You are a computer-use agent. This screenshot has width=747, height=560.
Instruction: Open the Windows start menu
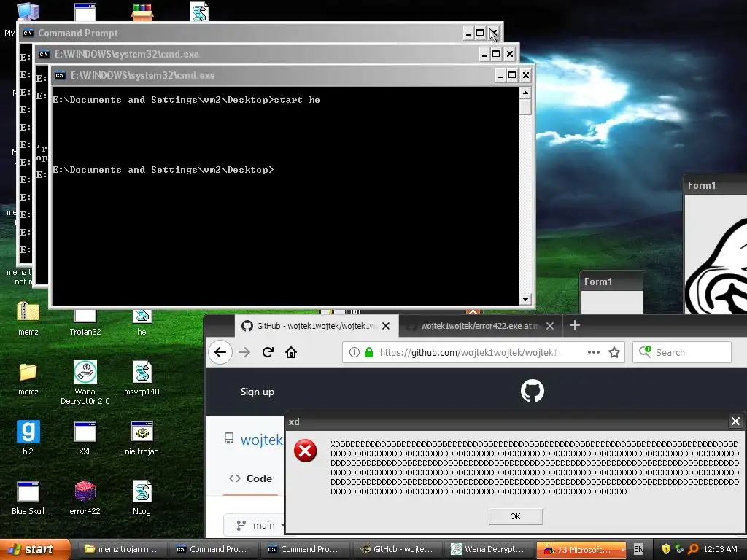pos(35,549)
